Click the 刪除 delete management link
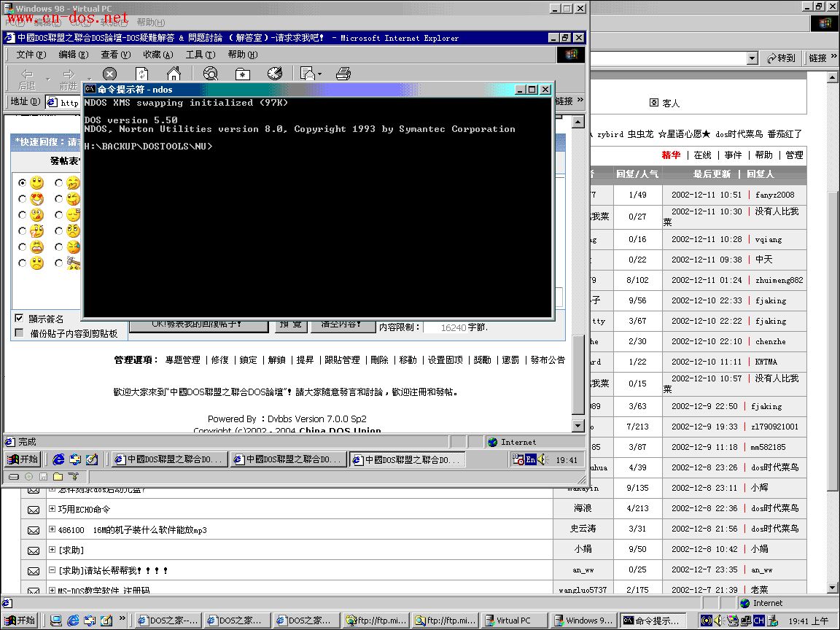840x630 pixels. point(379,360)
